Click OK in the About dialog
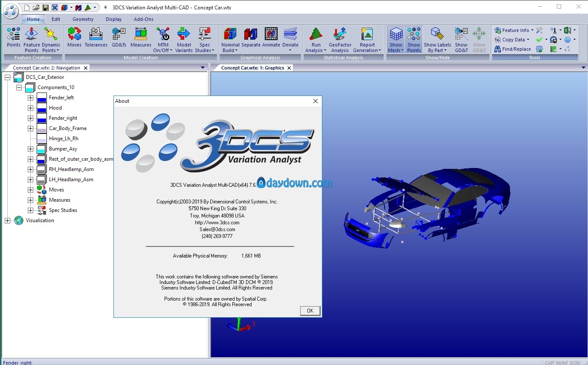Viewport: 588px width, 365px height. coord(310,311)
